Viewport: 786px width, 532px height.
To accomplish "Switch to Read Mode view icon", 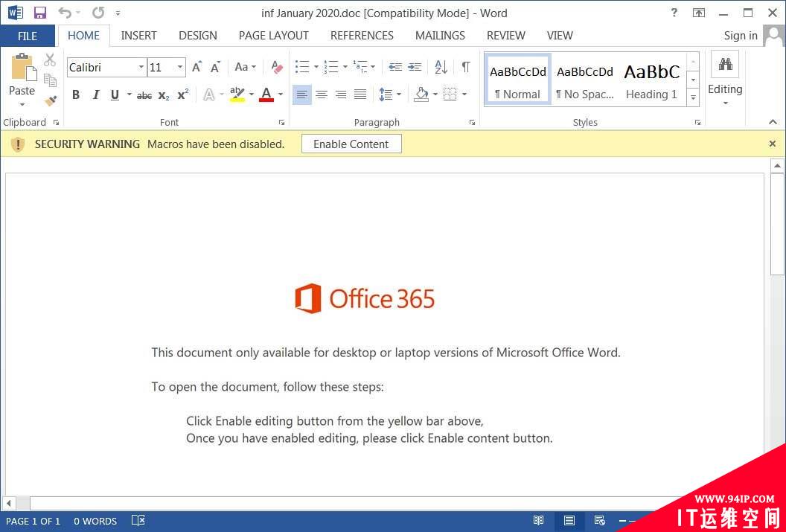I will (538, 521).
